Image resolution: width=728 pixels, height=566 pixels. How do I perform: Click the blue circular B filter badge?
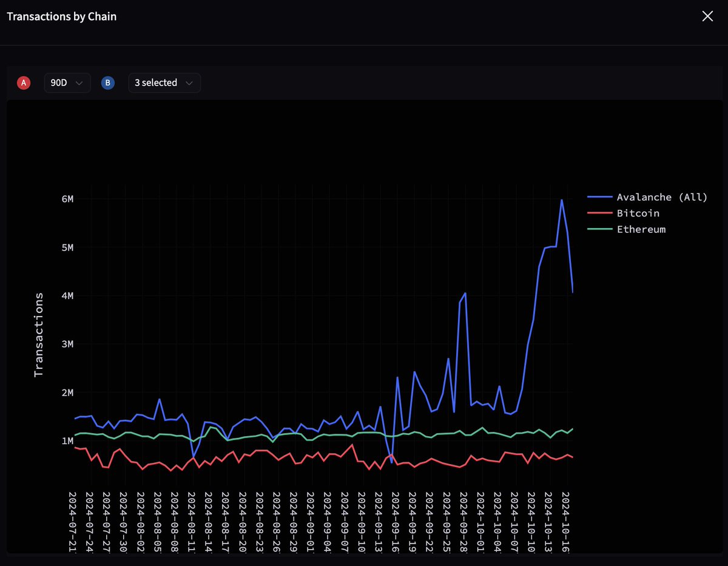pyautogui.click(x=107, y=83)
